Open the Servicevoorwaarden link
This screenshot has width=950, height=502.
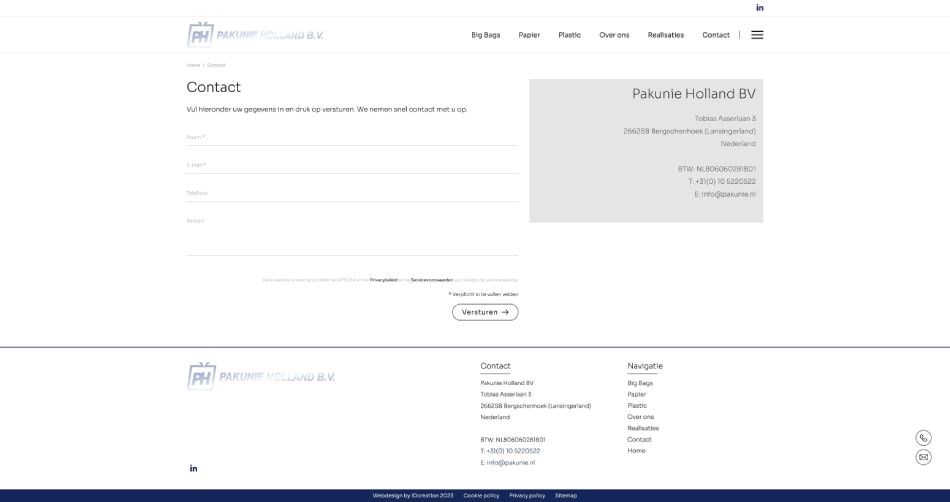pyautogui.click(x=432, y=280)
